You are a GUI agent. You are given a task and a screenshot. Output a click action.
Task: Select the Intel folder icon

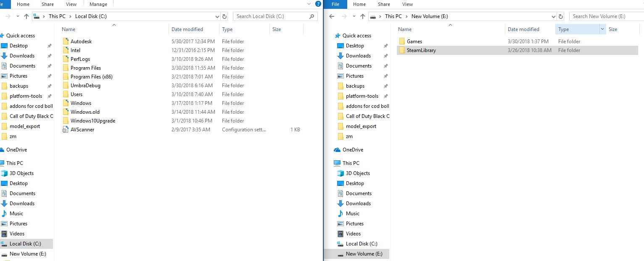pyautogui.click(x=65, y=50)
